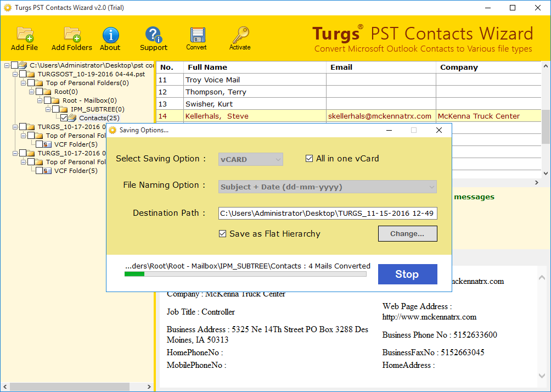
Task: Click the Add Folders toolbar icon
Action: [72, 34]
